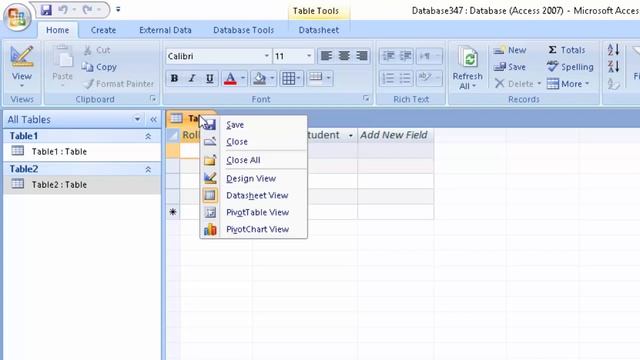Open Customize Quick Access Toolbar arrow
This screenshot has height=360, width=640.
[x=118, y=9]
